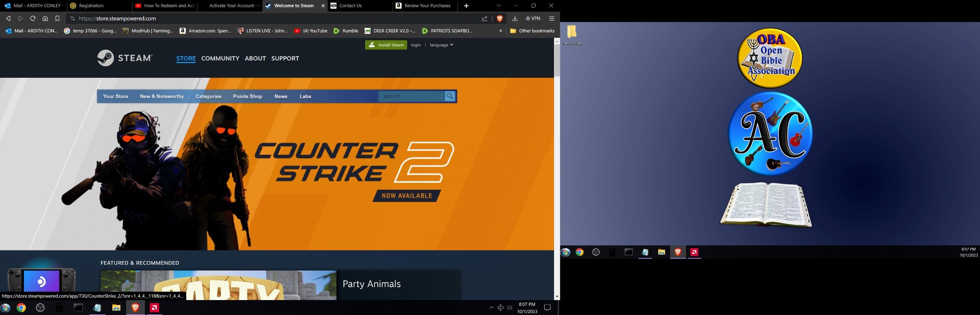
Task: Click the Steam store search field
Action: (x=412, y=96)
